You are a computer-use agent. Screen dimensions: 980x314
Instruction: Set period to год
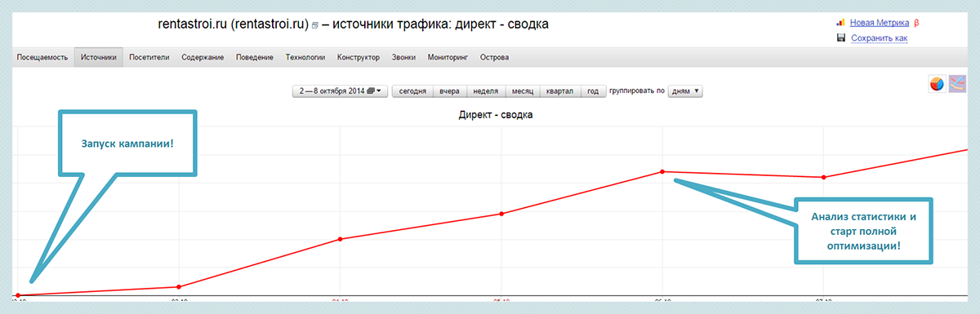tap(593, 91)
